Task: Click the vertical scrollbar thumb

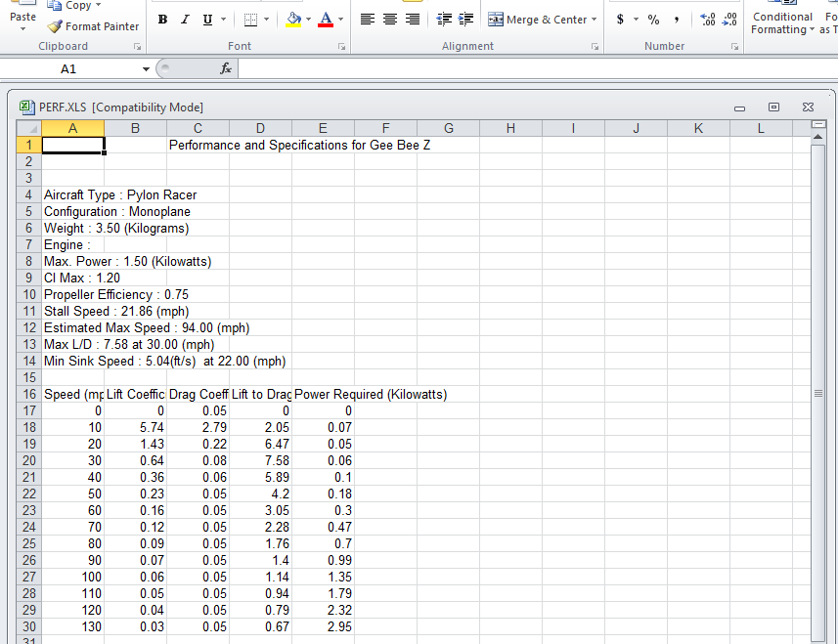Action: [x=817, y=394]
